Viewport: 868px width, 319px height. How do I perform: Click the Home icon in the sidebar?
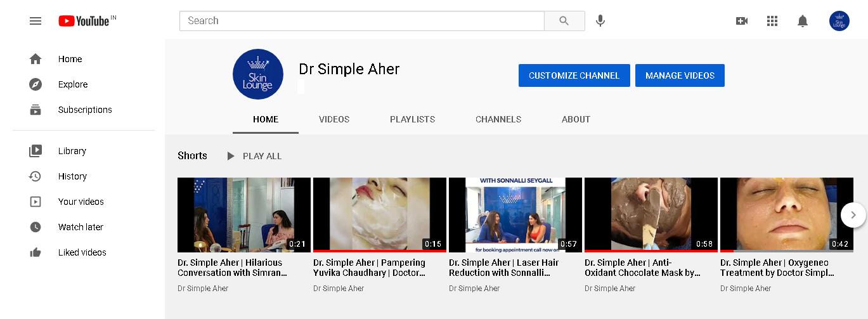click(36, 59)
